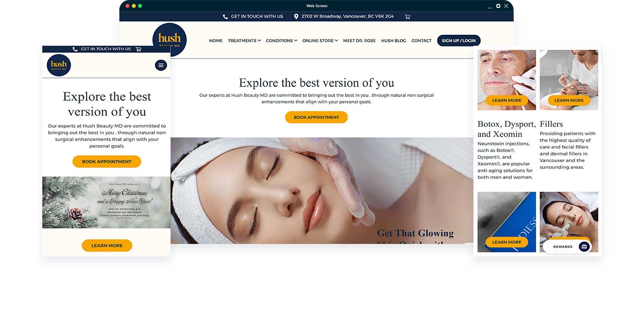Expand the Conditions dropdown menu
Viewport: 644px width, 319px height.
coord(281,41)
